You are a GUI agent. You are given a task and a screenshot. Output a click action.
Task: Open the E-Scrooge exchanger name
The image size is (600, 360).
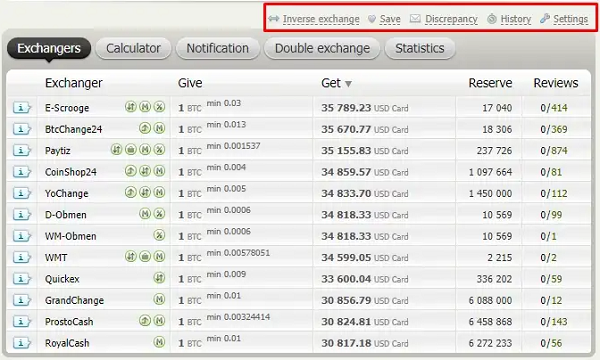coord(67,108)
